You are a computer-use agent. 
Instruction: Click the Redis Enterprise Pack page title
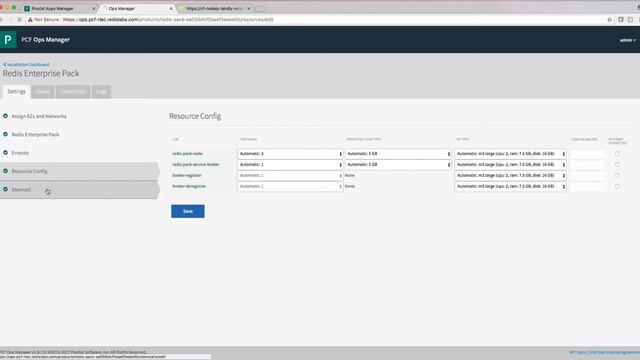41,73
